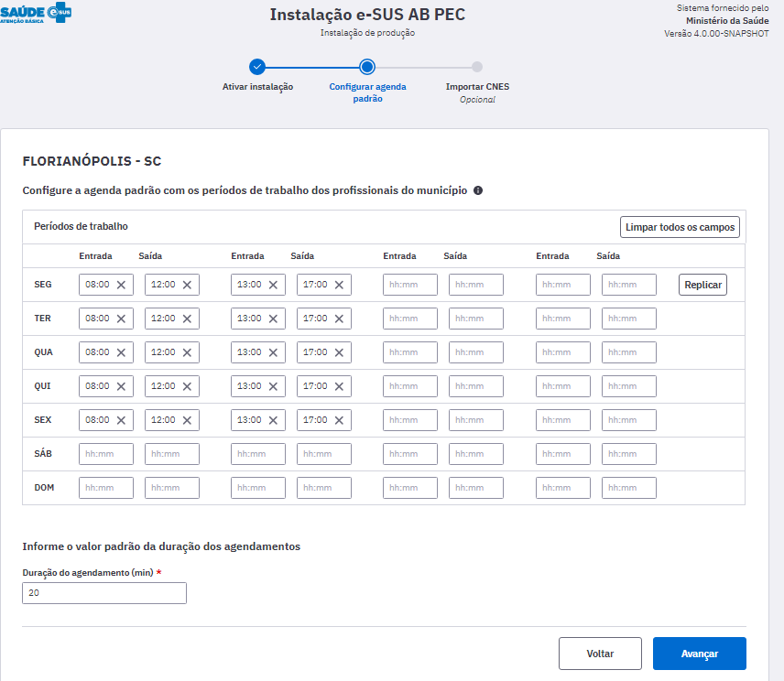Focus SEG fourth saída empty time field
The height and width of the screenshot is (681, 784).
(x=629, y=285)
